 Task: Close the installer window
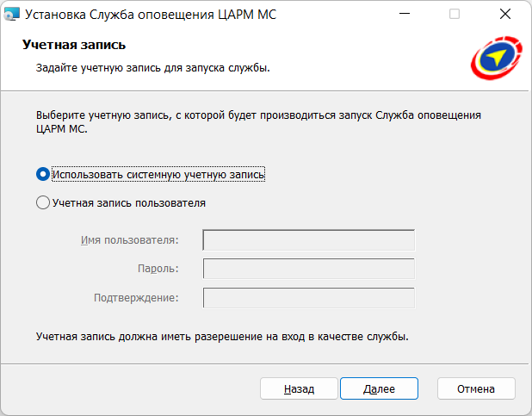[505, 14]
